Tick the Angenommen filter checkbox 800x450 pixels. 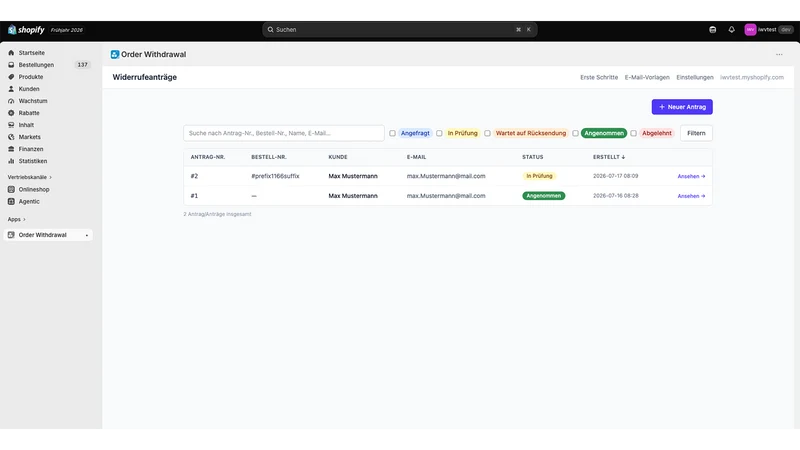point(576,133)
